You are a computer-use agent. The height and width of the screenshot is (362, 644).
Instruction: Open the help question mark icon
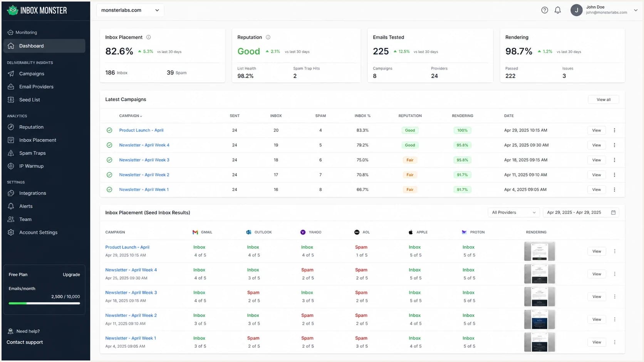[x=544, y=10]
